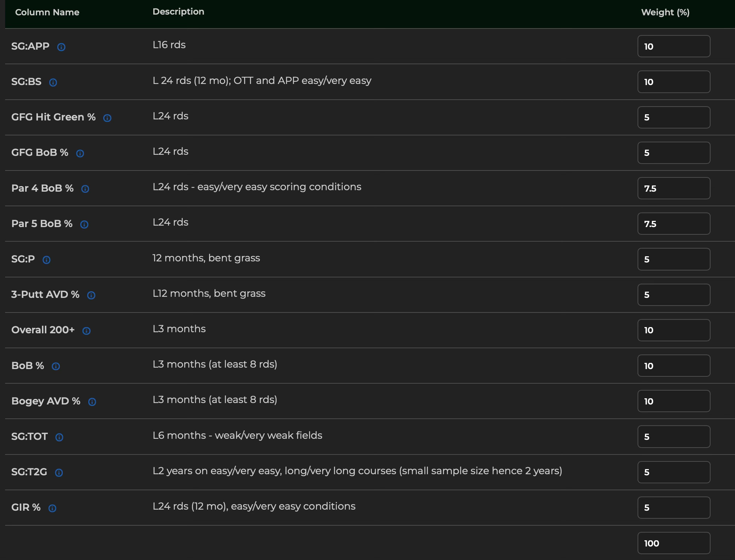Click info icon beside GFG Hit Green %
This screenshot has height=560, width=735.
(x=107, y=118)
